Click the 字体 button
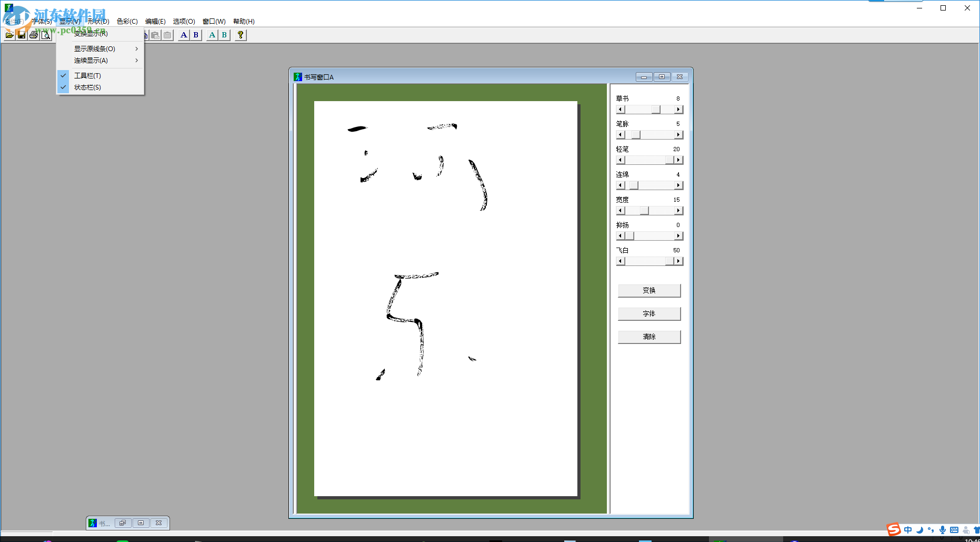This screenshot has width=980, height=542. coord(649,313)
